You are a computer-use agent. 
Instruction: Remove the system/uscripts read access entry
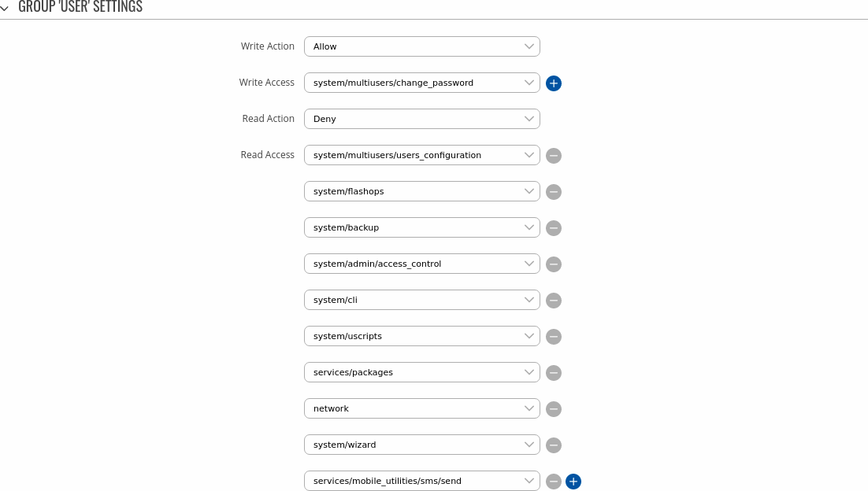pos(554,337)
